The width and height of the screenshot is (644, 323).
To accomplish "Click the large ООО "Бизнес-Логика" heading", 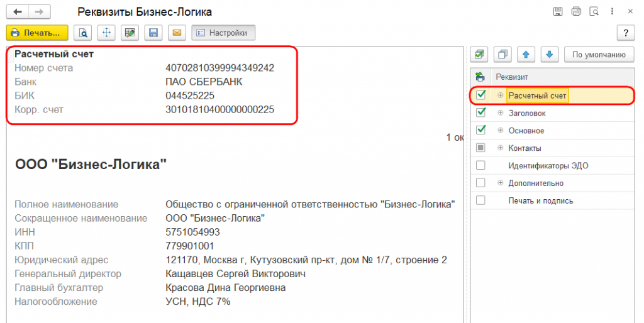I will [91, 164].
